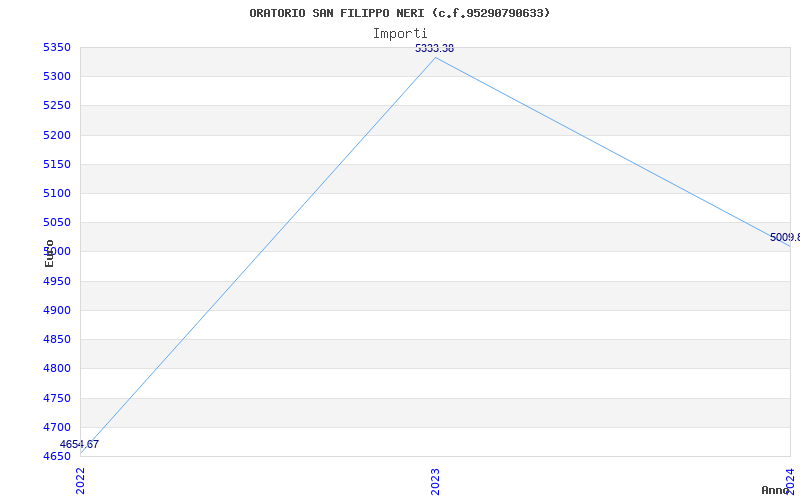Click the 4850 y-axis value
This screenshot has width=800, height=500.
point(57,340)
